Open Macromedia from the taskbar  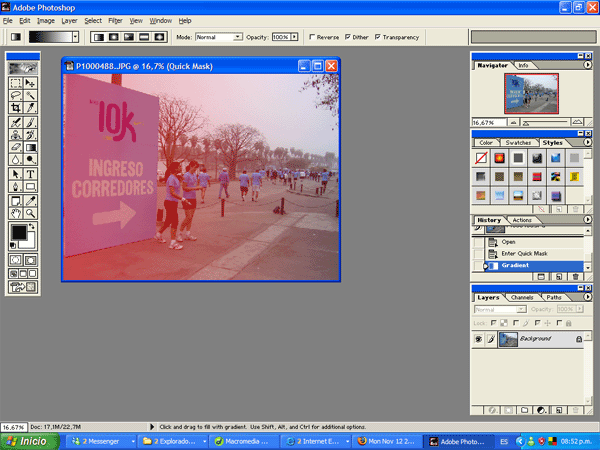point(243,442)
